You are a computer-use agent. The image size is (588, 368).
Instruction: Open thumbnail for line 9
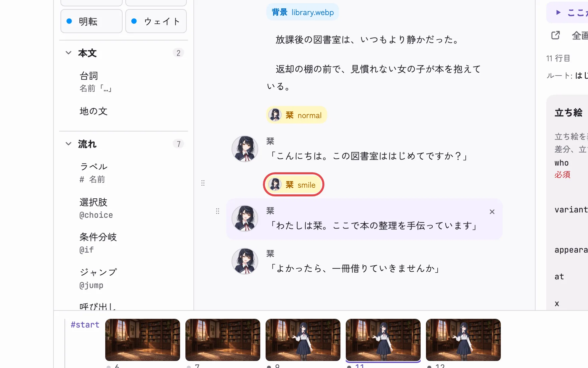303,340
